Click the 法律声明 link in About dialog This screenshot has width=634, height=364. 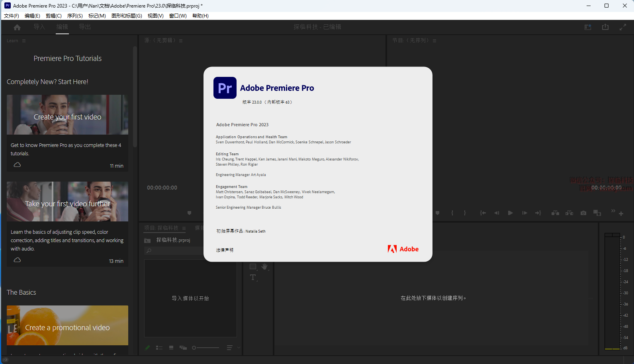click(x=225, y=250)
